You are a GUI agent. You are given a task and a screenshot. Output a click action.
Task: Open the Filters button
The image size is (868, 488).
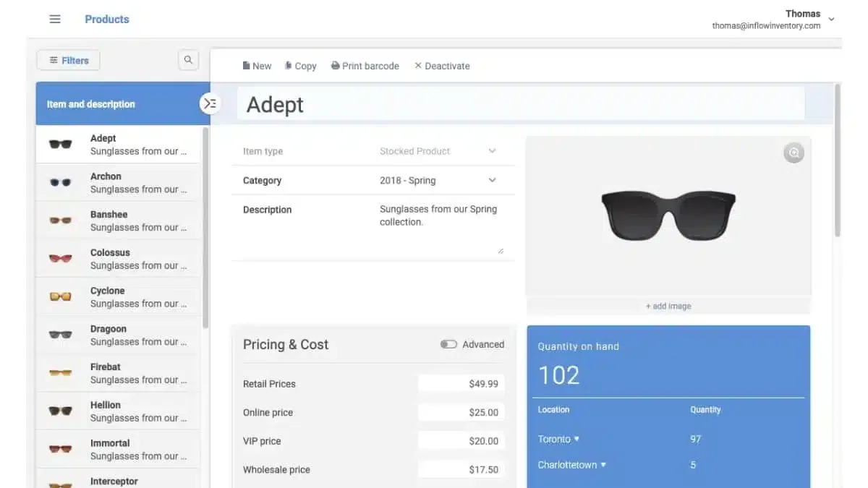[x=68, y=61]
